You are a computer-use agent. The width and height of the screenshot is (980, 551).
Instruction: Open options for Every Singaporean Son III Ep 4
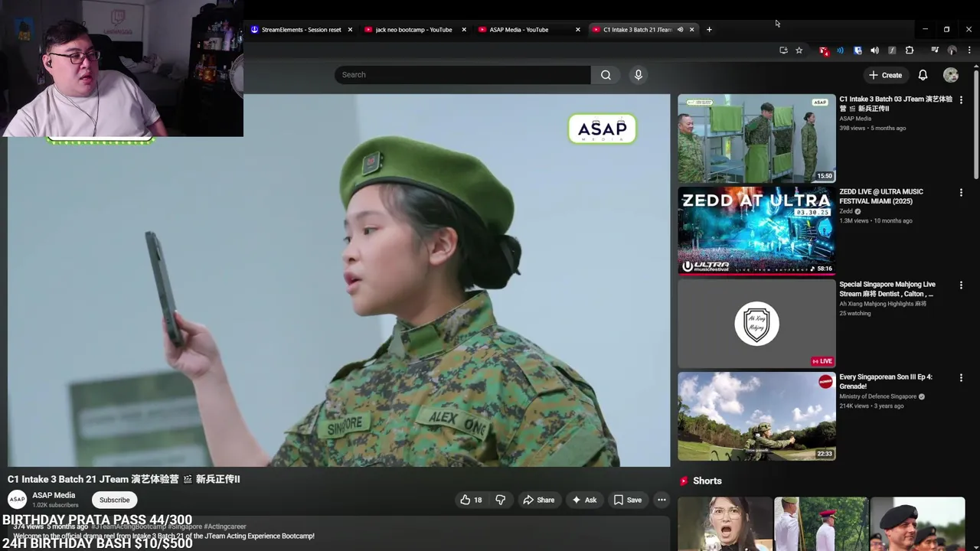tap(961, 378)
